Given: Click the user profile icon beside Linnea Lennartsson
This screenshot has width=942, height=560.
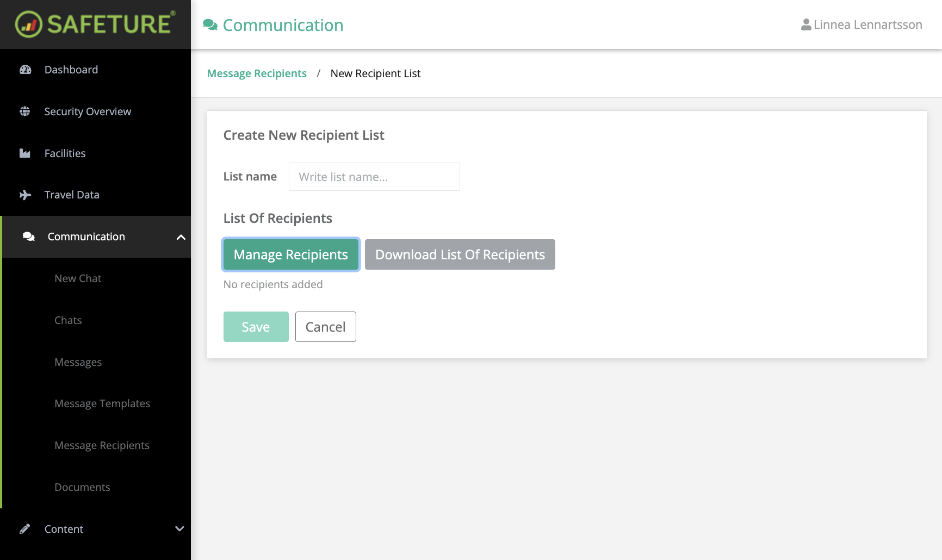Looking at the screenshot, I should pos(805,24).
